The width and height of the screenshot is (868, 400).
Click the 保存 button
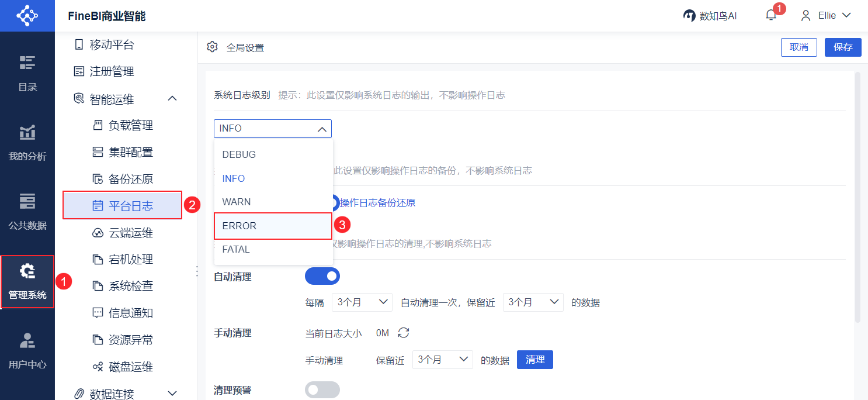tap(842, 47)
